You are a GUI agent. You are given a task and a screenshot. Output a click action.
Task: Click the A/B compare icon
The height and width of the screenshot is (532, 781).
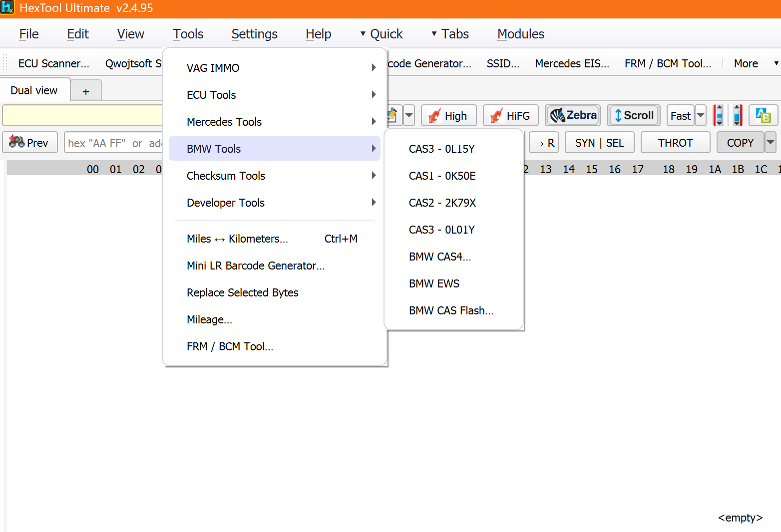pos(764,115)
